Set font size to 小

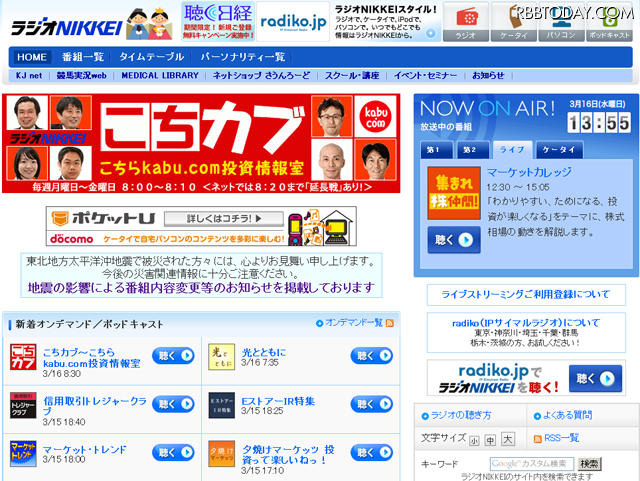point(474,441)
